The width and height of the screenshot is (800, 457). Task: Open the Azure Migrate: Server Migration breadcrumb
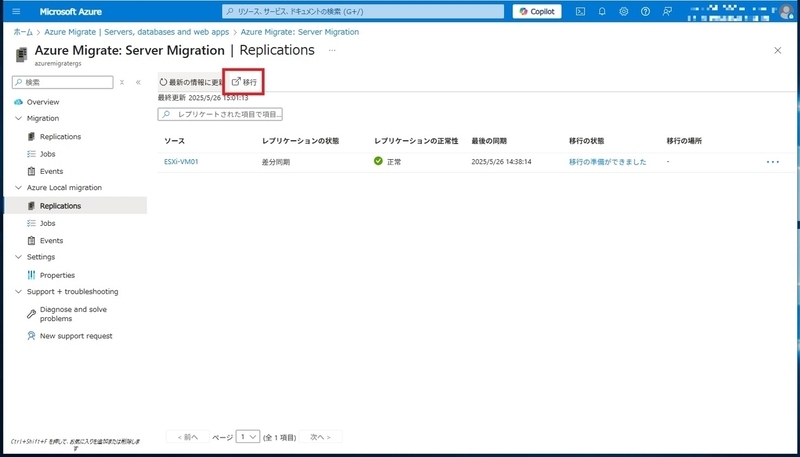click(299, 32)
